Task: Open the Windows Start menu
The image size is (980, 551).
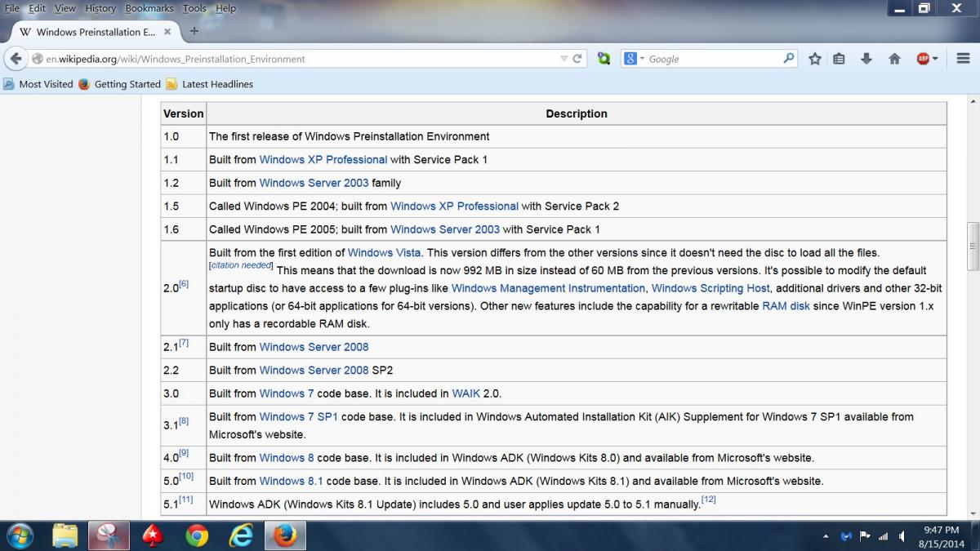Action: coord(19,535)
